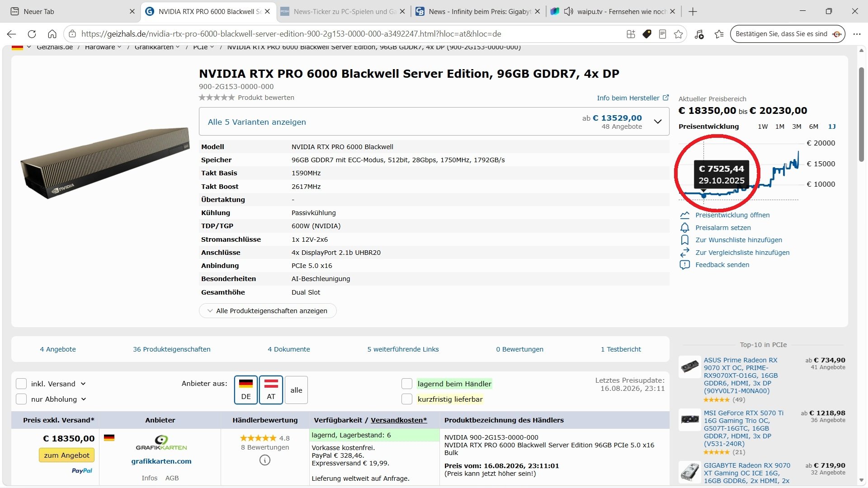Close the News-Ticker tab
The width and height of the screenshot is (868, 488).
tap(402, 11)
